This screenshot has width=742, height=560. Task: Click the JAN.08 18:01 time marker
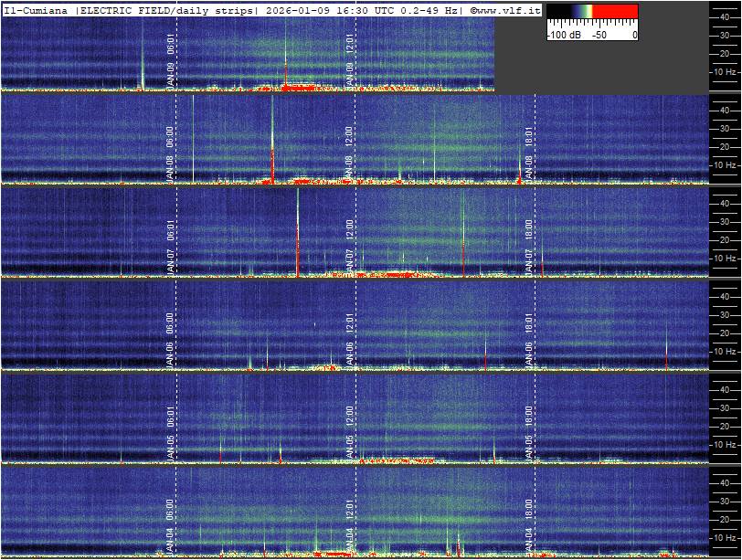point(529,153)
